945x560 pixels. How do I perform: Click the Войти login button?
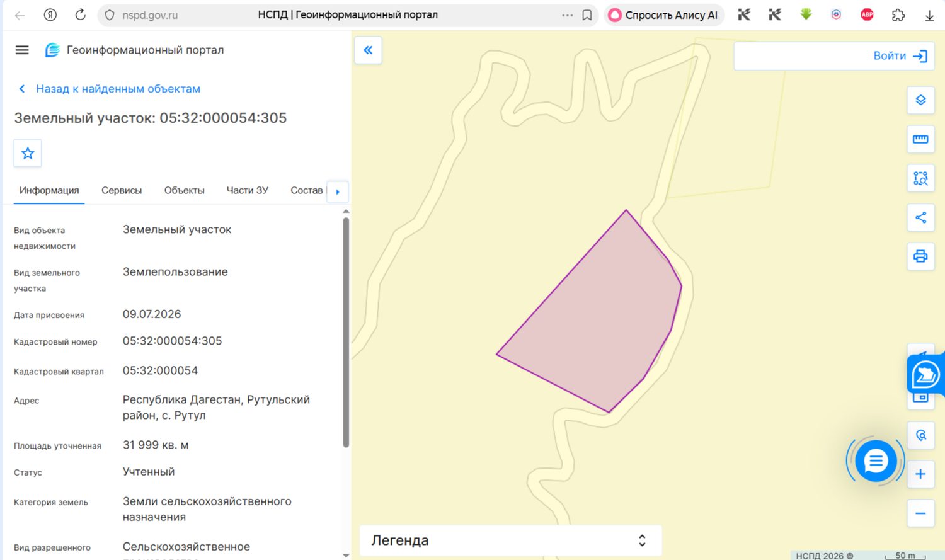click(834, 56)
